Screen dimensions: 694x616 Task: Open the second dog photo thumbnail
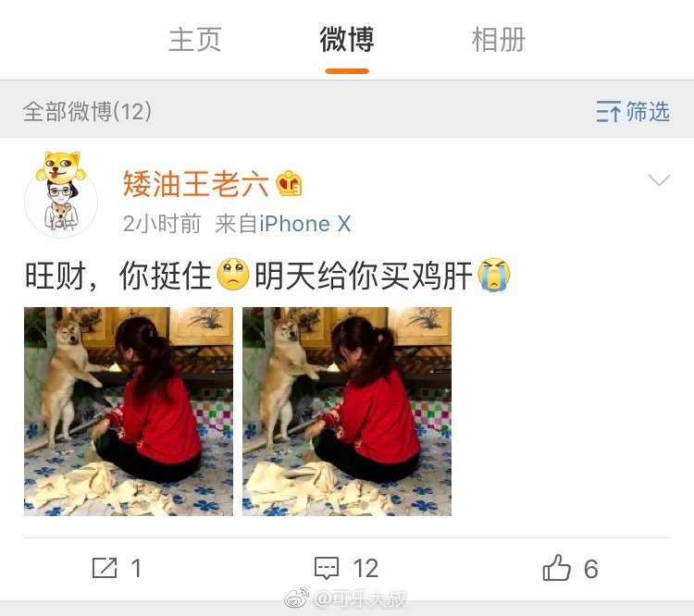347,412
